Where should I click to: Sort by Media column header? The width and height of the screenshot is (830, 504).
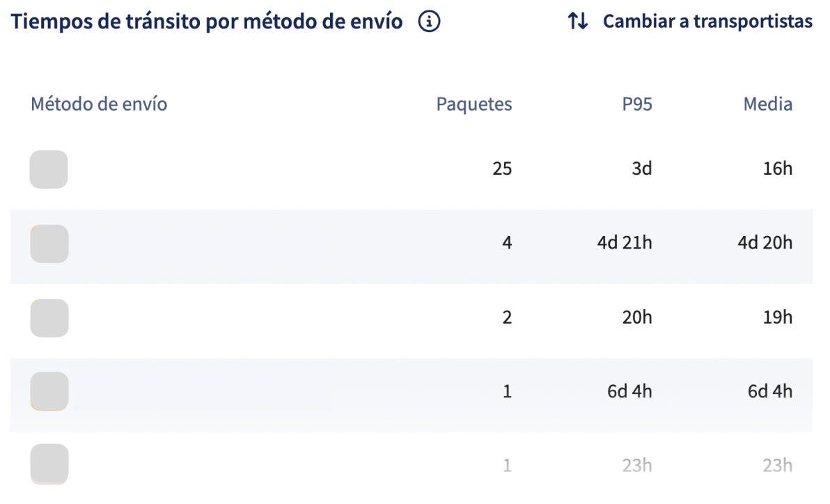point(767,104)
